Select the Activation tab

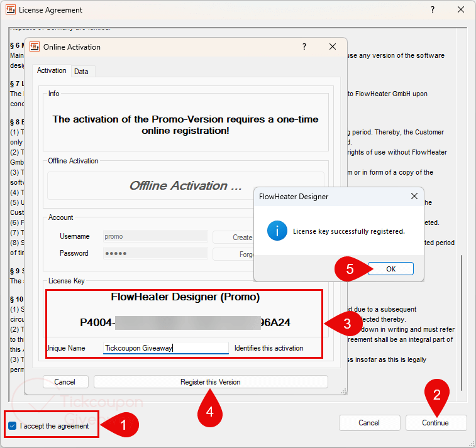click(52, 70)
